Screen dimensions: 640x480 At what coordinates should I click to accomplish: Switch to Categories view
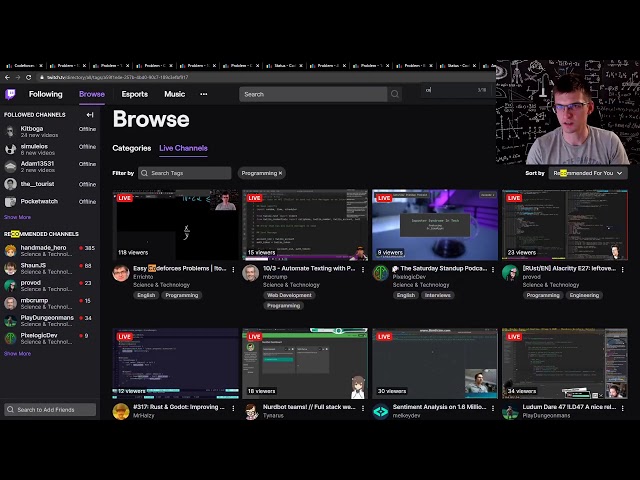point(132,148)
